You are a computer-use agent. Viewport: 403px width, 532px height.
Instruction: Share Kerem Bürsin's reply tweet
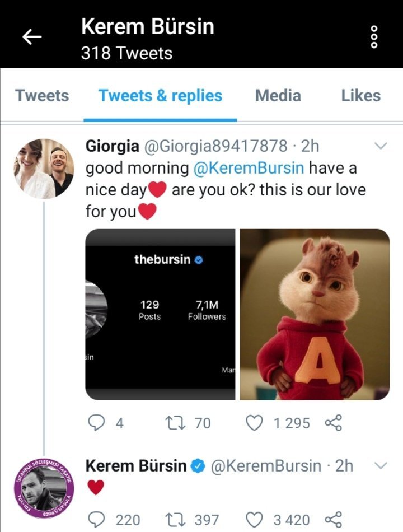tap(333, 520)
